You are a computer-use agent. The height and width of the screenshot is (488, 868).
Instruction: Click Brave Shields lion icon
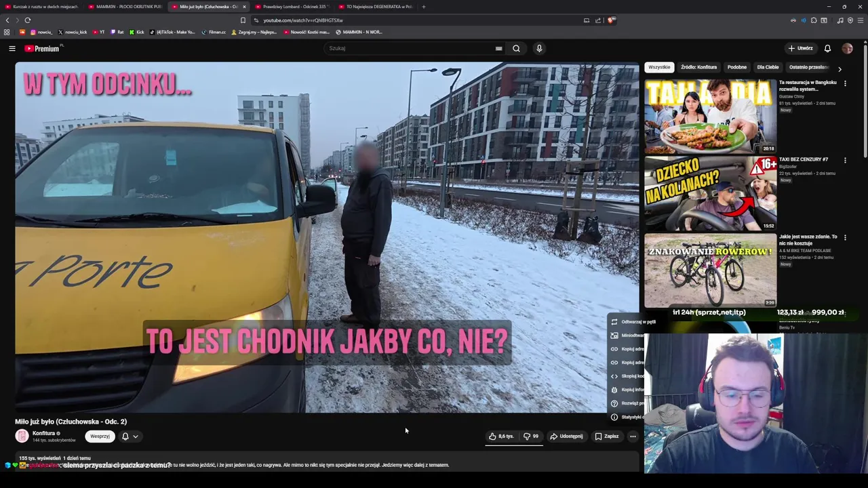coord(610,20)
